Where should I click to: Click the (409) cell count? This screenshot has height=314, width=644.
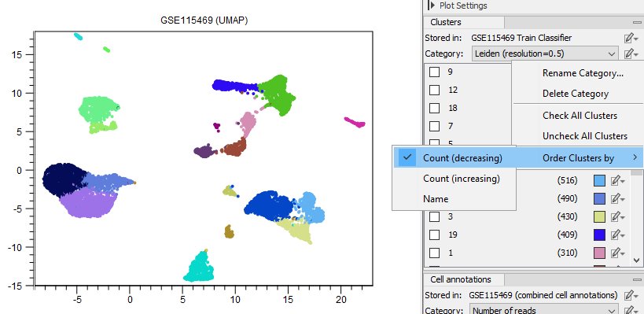pos(567,235)
